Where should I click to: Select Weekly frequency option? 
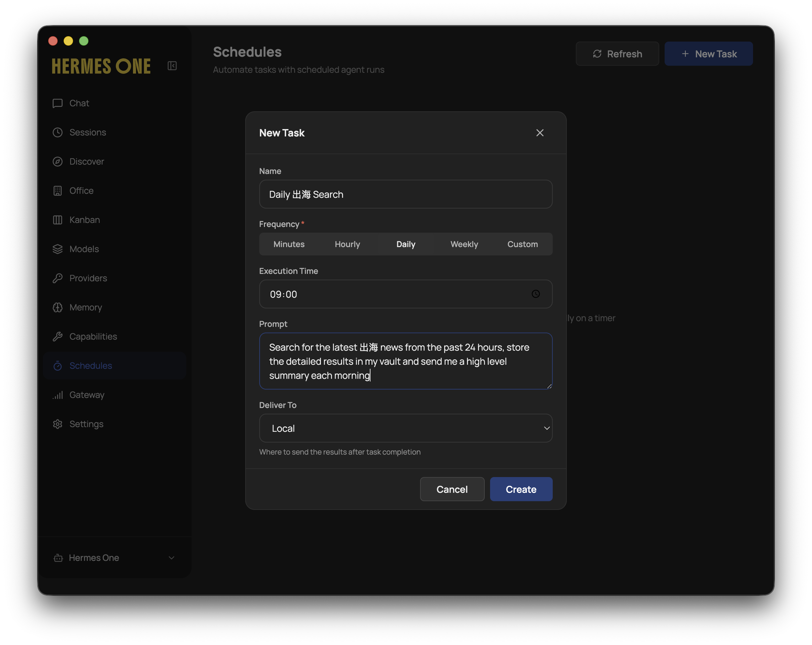pos(464,244)
